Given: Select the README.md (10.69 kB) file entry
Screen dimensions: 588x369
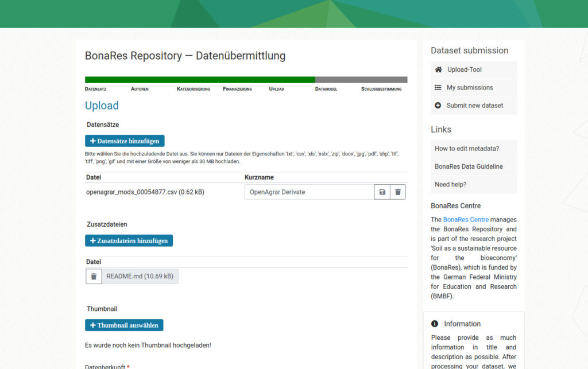Looking at the screenshot, I should click(140, 277).
